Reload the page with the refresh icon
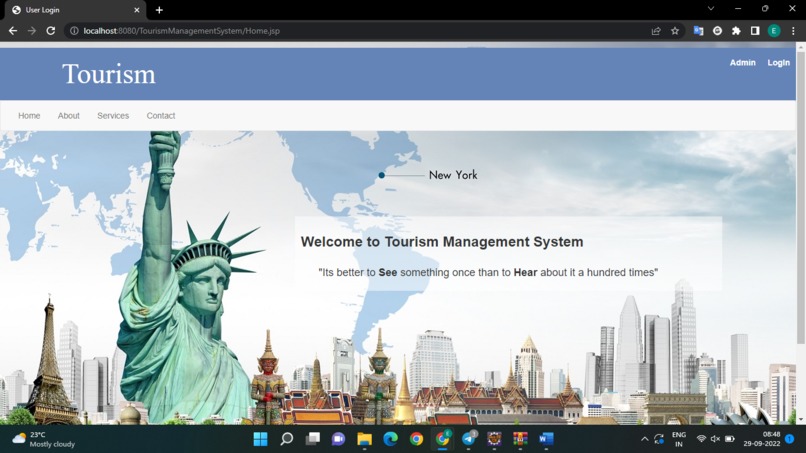The image size is (806, 453). (50, 31)
